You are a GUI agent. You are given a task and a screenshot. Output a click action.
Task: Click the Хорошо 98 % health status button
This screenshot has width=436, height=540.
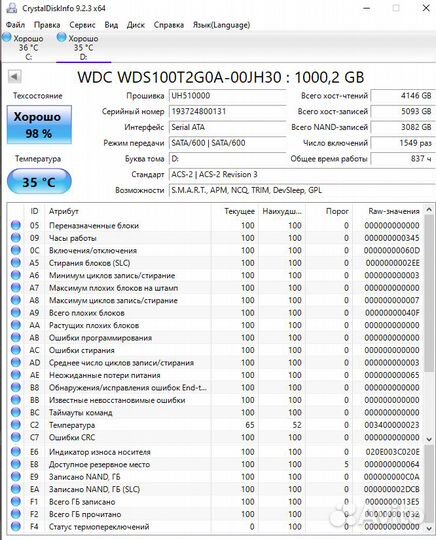click(x=39, y=125)
